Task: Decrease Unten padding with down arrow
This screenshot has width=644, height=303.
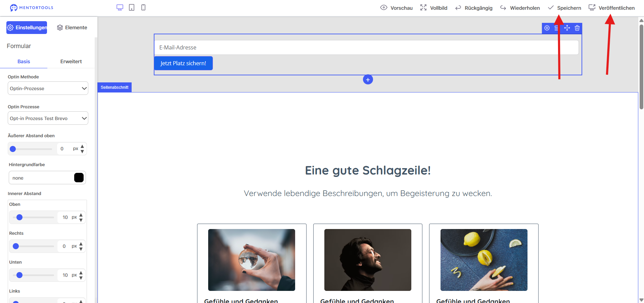Action: click(x=81, y=278)
